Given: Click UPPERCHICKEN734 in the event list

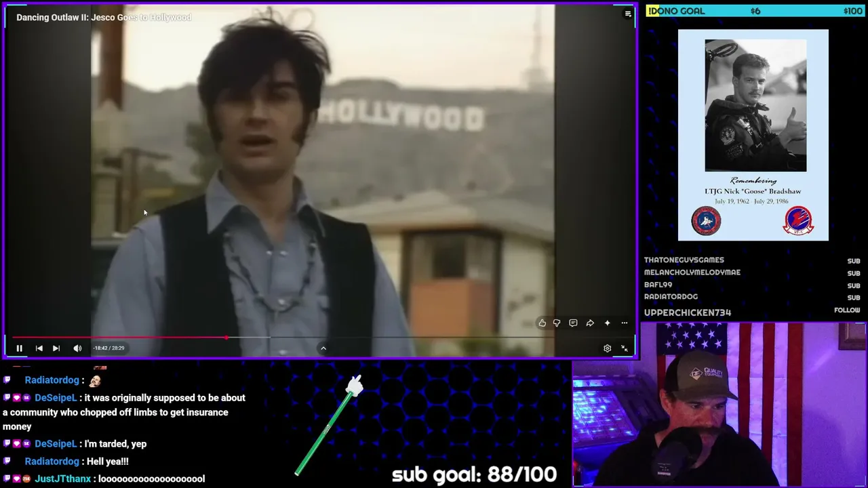Looking at the screenshot, I should coord(688,312).
